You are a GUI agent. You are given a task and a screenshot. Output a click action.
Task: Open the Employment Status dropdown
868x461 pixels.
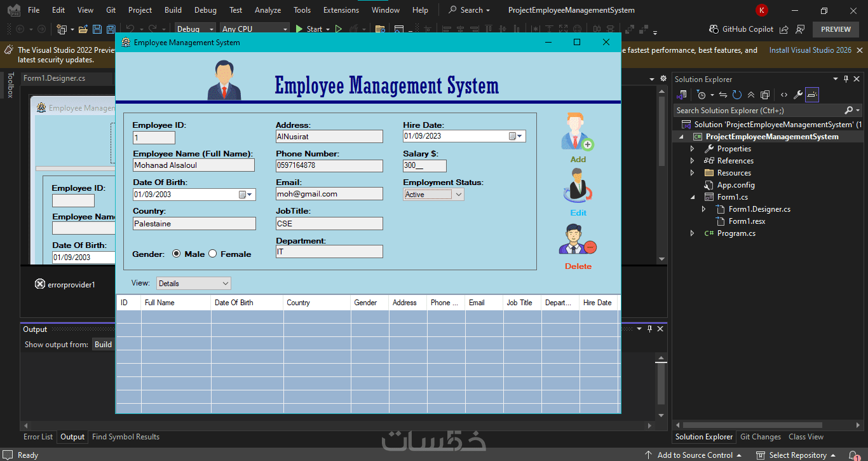pyautogui.click(x=458, y=195)
